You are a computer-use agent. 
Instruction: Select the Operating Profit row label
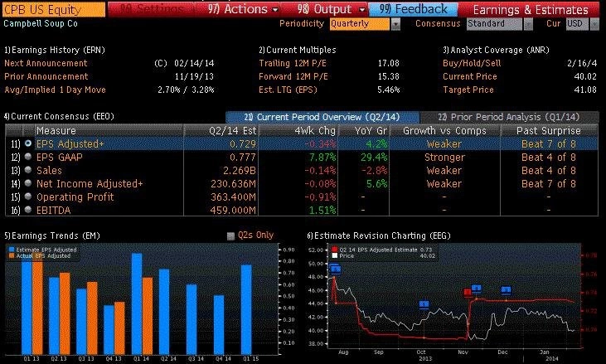75,197
